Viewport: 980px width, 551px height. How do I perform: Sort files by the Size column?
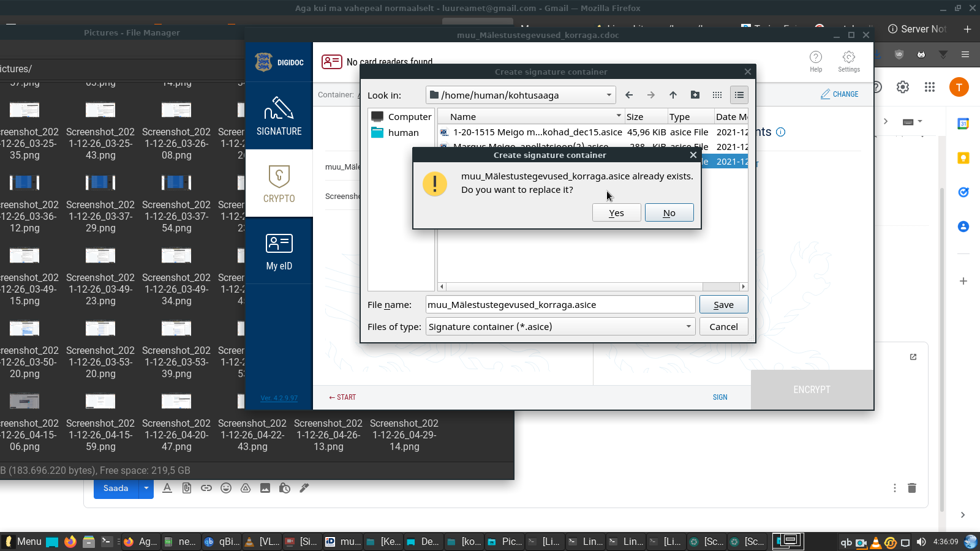click(x=646, y=116)
